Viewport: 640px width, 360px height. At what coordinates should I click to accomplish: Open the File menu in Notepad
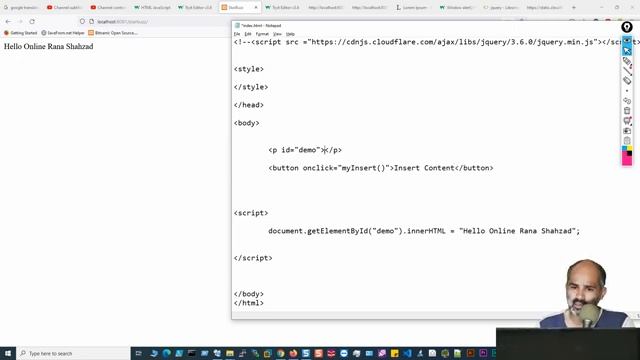click(237, 34)
